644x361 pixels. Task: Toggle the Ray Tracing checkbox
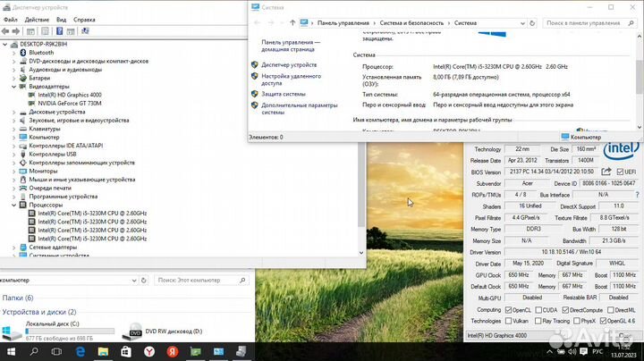point(538,321)
